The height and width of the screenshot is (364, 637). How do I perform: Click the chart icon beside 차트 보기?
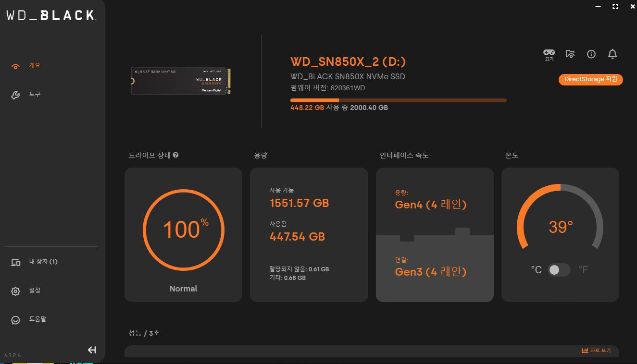pyautogui.click(x=585, y=351)
